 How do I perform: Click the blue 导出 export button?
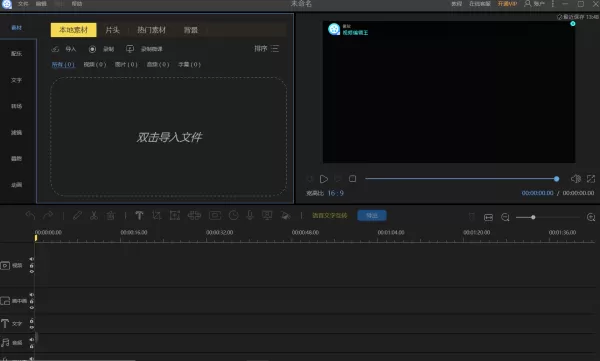point(372,216)
